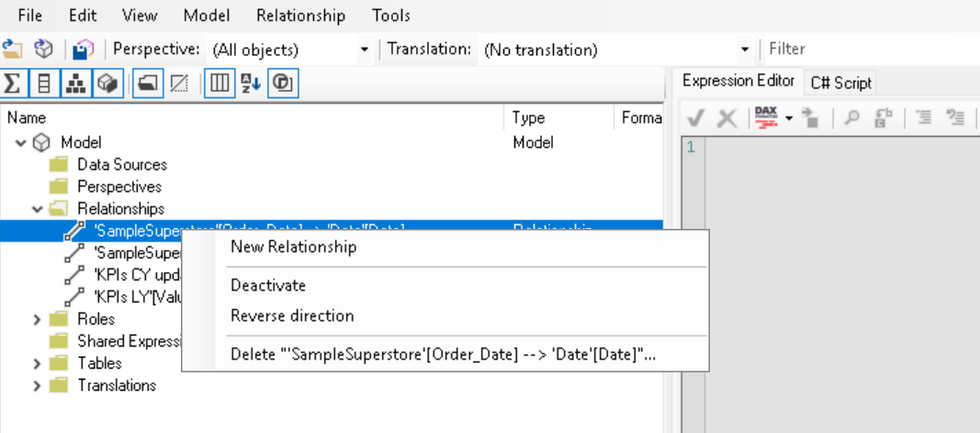Expand the Translations folder
Viewport: 980px width, 433px height.
(37, 385)
